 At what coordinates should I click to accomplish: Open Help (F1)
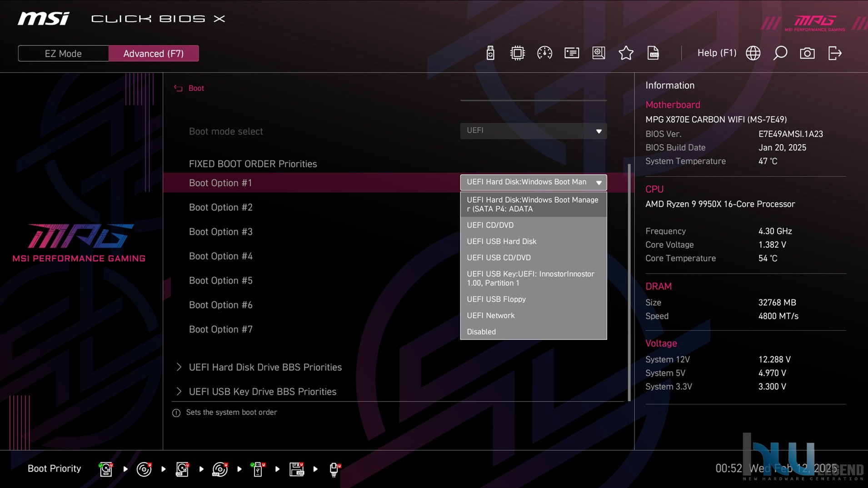[x=717, y=53]
